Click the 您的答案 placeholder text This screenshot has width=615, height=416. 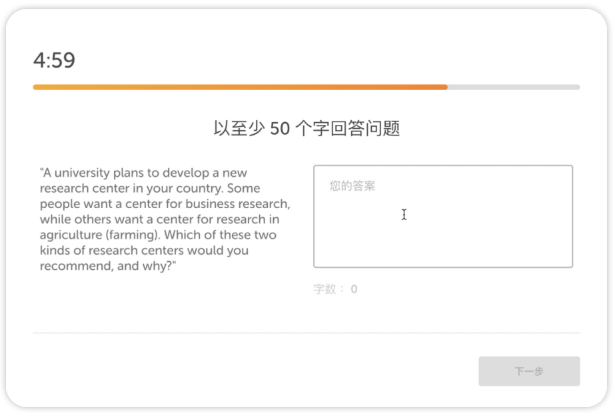(352, 185)
